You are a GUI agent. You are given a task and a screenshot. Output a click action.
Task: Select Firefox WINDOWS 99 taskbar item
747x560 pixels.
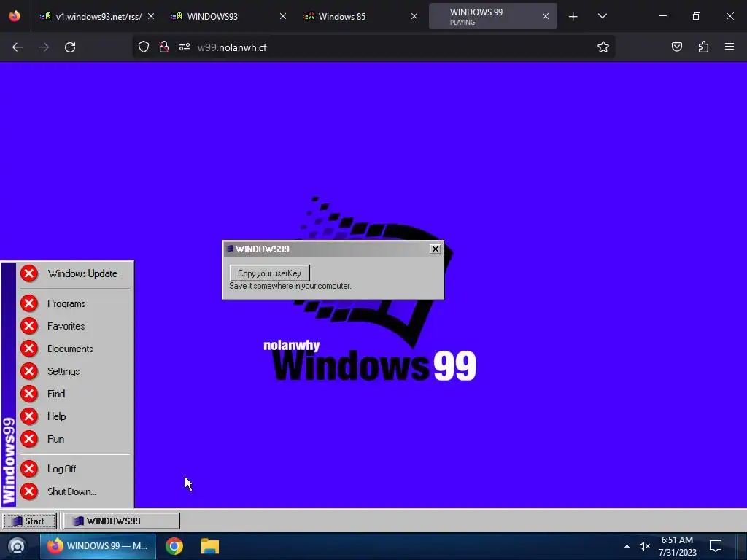[98, 546]
